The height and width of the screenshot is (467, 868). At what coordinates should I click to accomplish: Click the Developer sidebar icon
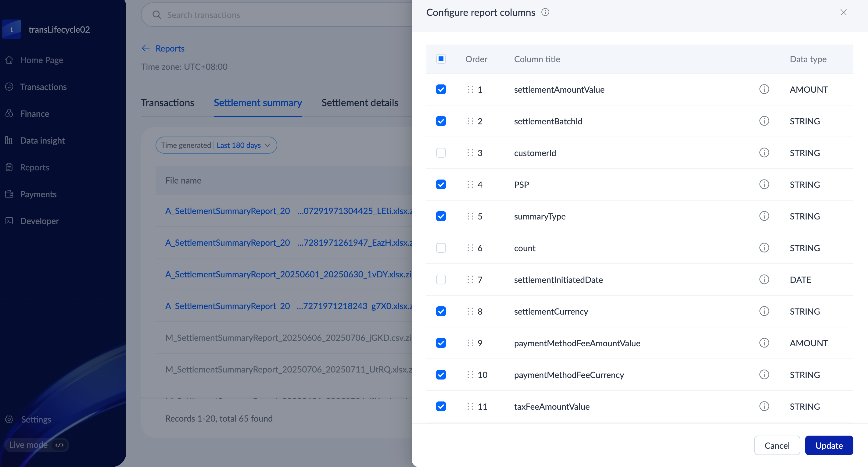[9, 221]
